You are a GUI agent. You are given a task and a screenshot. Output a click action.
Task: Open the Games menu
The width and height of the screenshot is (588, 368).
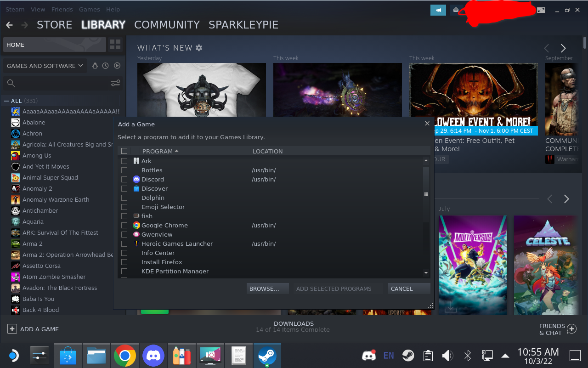pos(90,9)
